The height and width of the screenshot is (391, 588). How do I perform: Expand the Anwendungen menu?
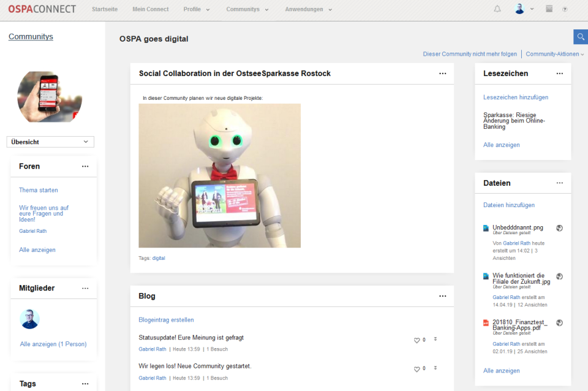pyautogui.click(x=309, y=9)
